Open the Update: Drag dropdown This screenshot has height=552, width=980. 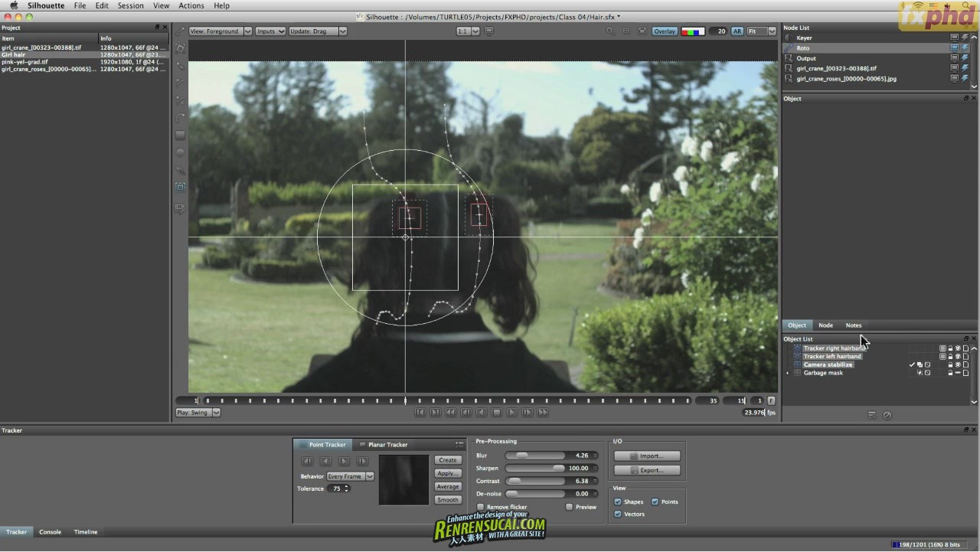click(318, 31)
